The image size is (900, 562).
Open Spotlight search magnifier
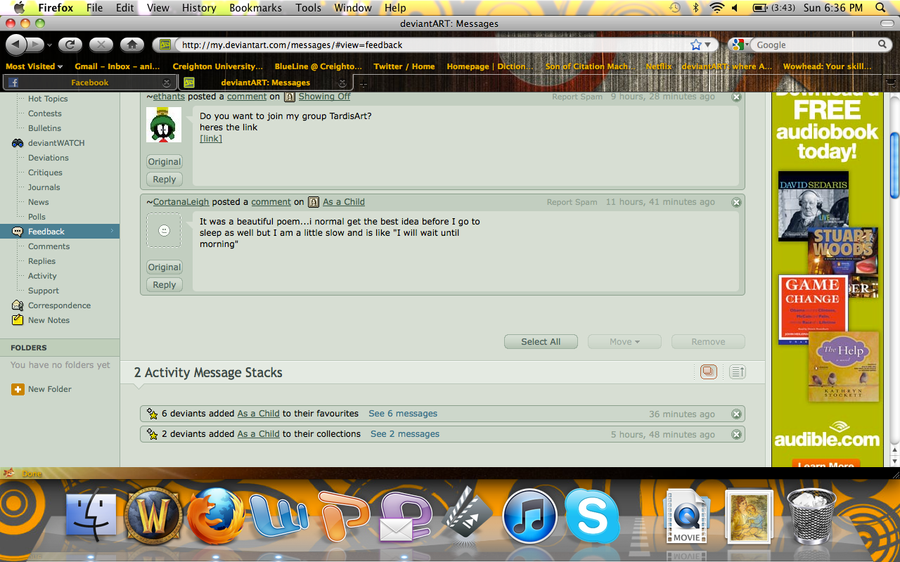pyautogui.click(x=880, y=7)
